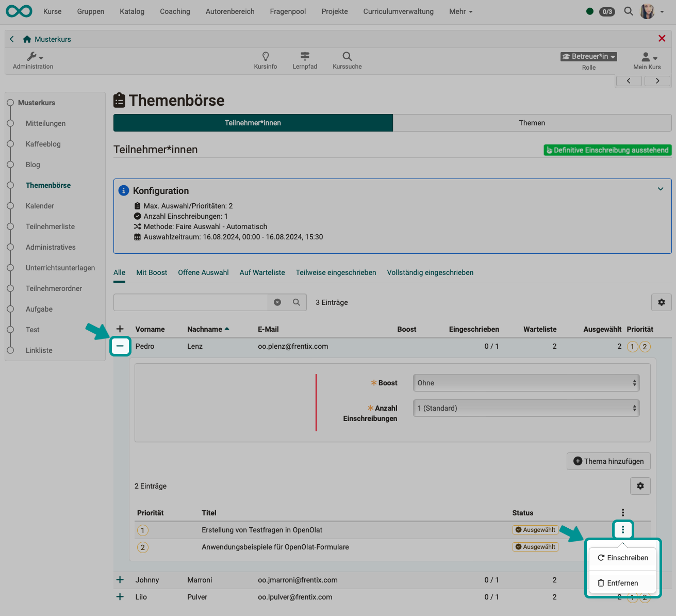Screen dimensions: 676x616
Task: Click the Thema hinzufügen button
Action: pos(608,461)
